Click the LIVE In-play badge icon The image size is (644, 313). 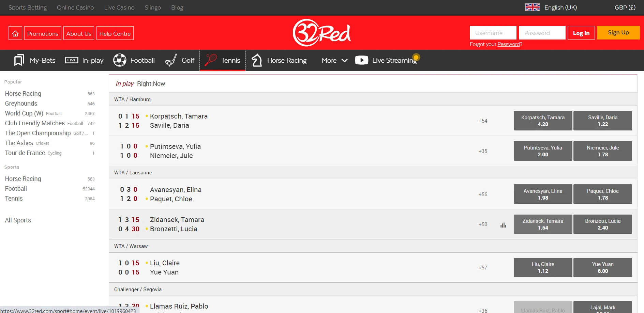point(72,60)
